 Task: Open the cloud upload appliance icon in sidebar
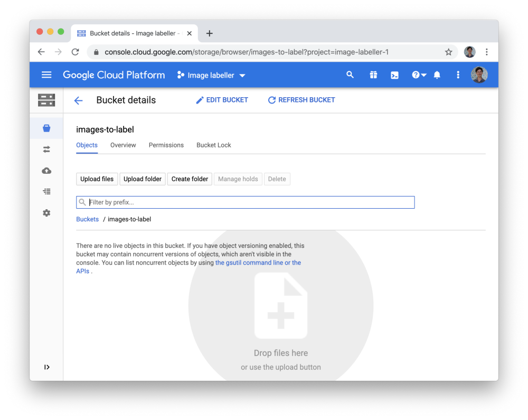(x=46, y=171)
